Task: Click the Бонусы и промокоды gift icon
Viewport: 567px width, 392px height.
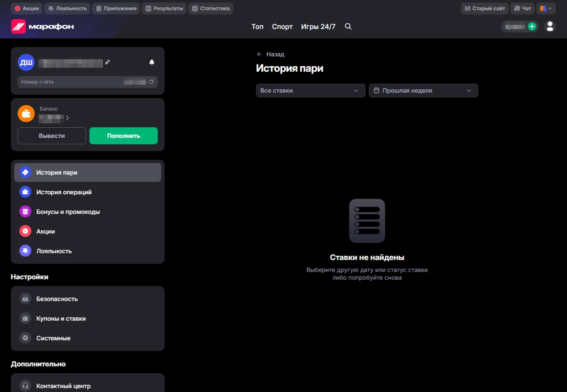Action: pyautogui.click(x=25, y=212)
